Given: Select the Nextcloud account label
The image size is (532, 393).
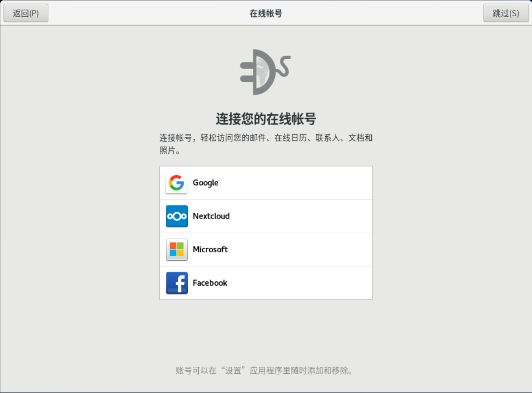Looking at the screenshot, I should (211, 216).
